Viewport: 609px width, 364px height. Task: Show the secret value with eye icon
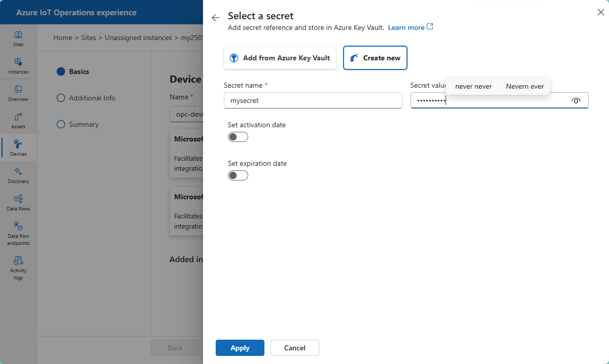click(576, 100)
